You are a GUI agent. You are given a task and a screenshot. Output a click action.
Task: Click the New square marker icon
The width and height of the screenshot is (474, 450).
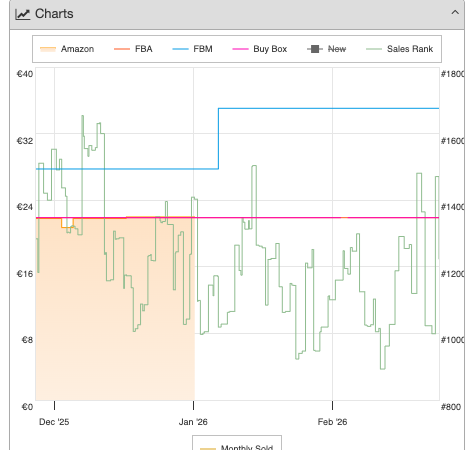[x=315, y=49]
